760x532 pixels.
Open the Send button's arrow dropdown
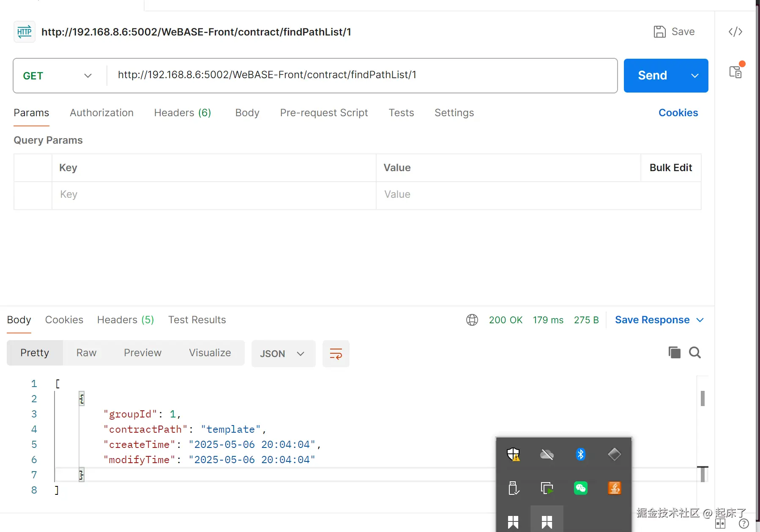pyautogui.click(x=695, y=76)
